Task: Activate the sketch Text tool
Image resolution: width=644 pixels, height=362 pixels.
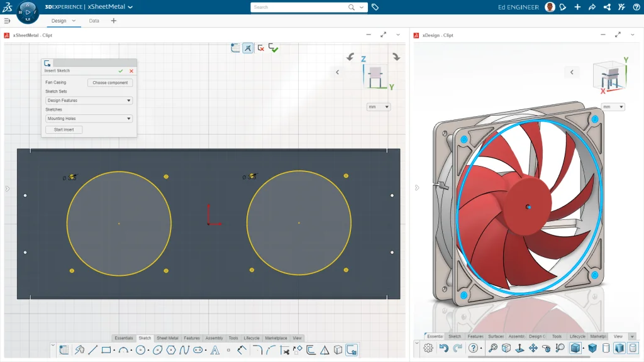Action: click(x=214, y=350)
